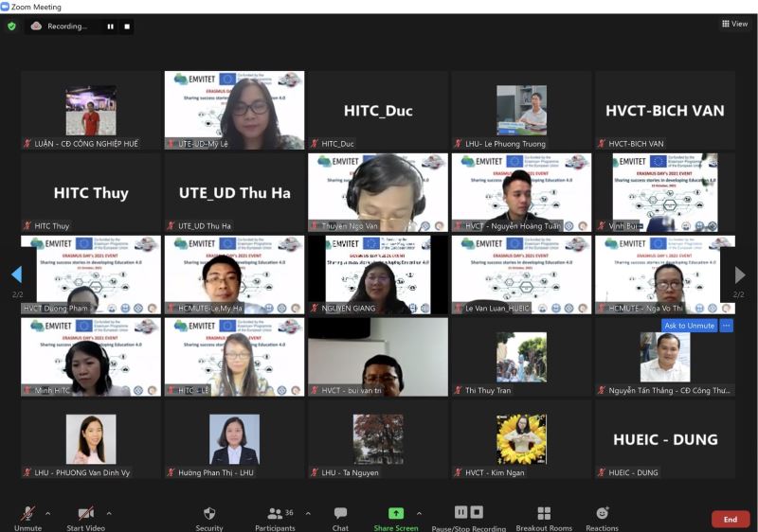Select LHU - PHUONG Van Dinh Vy tile
The width and height of the screenshot is (758, 532).
pos(91,439)
